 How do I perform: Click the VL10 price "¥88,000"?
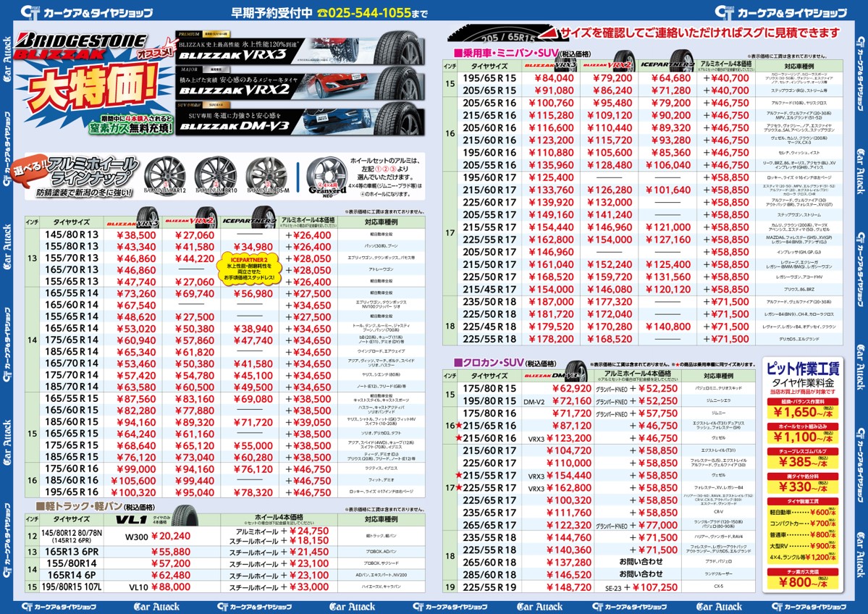point(171,587)
